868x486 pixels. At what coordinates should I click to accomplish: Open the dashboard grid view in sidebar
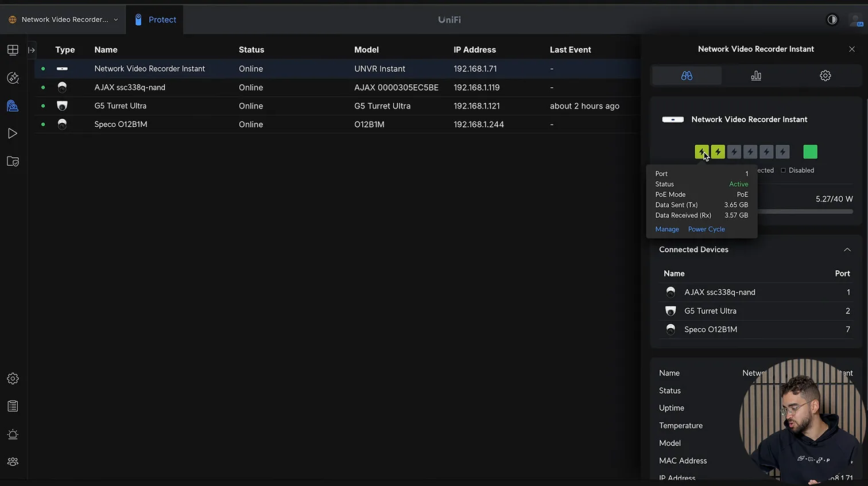click(13, 50)
